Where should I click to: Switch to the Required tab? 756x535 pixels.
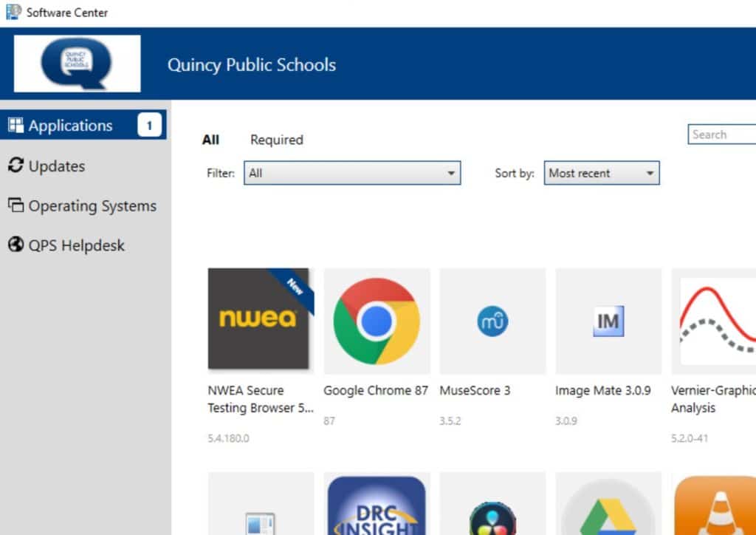point(276,140)
